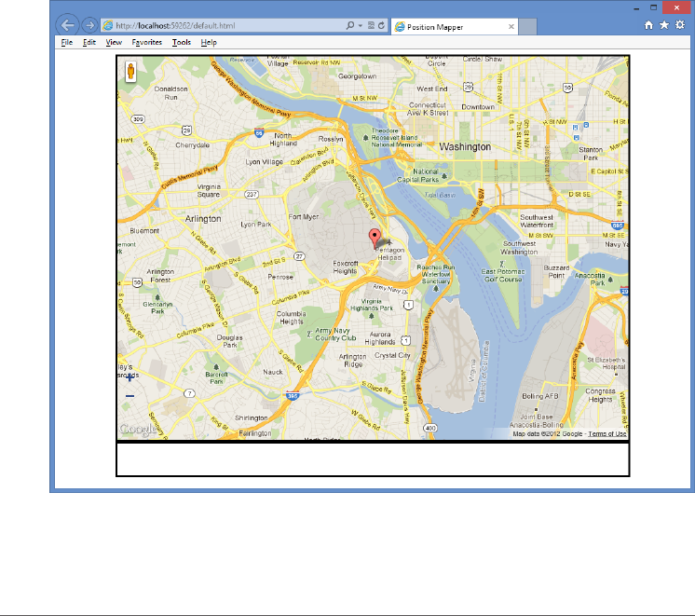Open the Tools gear icon

(680, 25)
